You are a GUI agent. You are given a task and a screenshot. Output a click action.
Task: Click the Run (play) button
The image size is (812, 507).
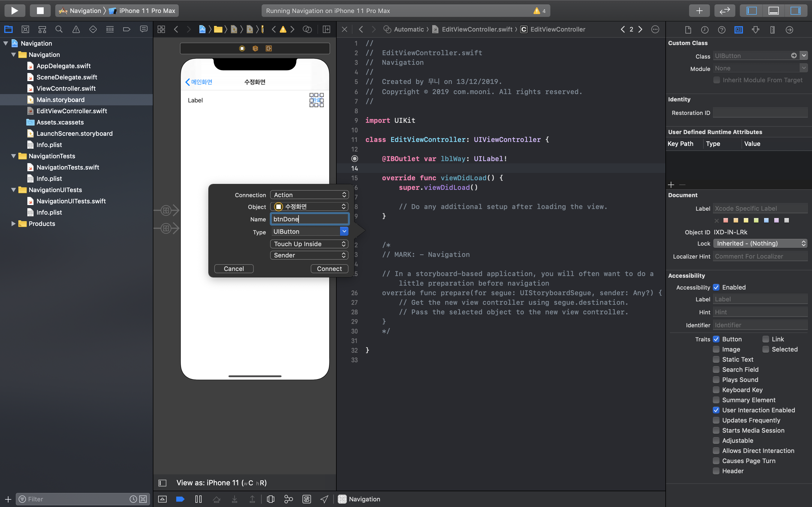click(x=14, y=10)
